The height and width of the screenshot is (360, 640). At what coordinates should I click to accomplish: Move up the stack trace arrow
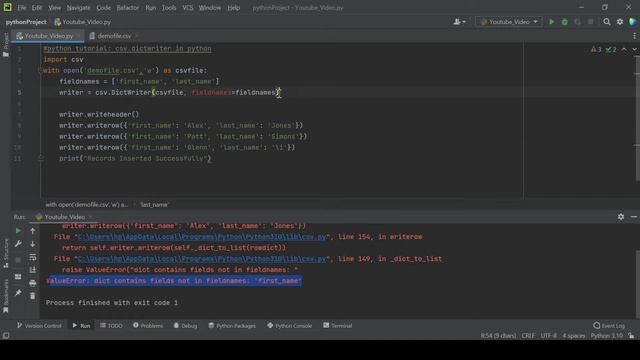[33, 231]
